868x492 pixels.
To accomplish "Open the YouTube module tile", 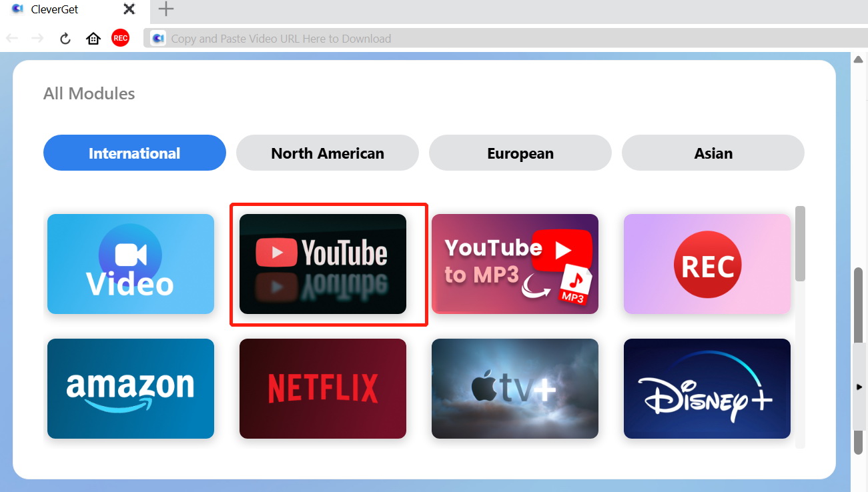I will pyautogui.click(x=323, y=264).
